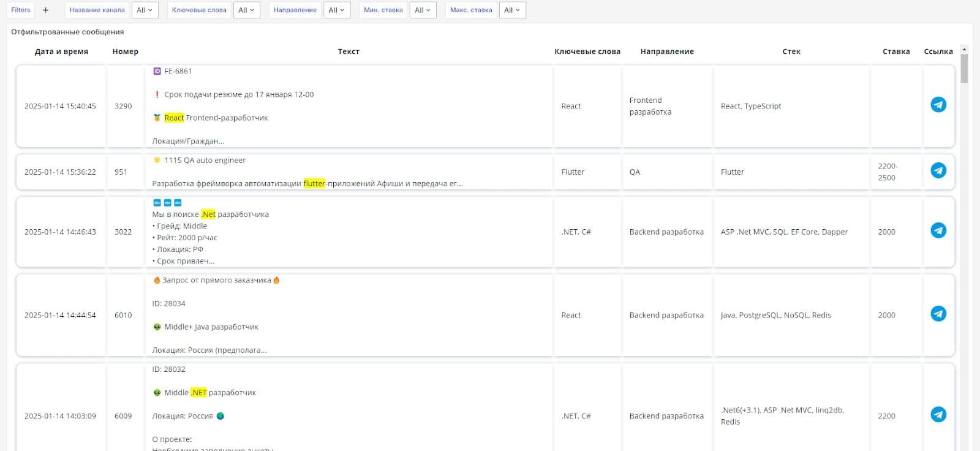
Task: Click the vertical scrollbar thumb
Action: click(x=964, y=68)
